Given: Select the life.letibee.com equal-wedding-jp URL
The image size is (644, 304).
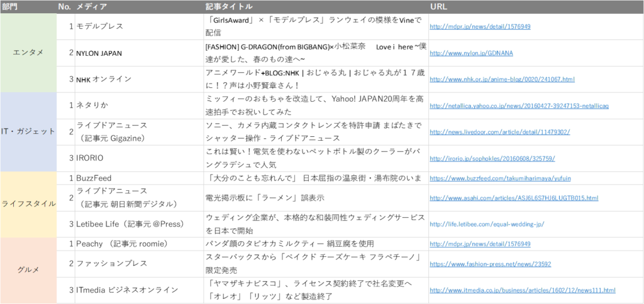Looking at the screenshot, I should click(x=487, y=224).
